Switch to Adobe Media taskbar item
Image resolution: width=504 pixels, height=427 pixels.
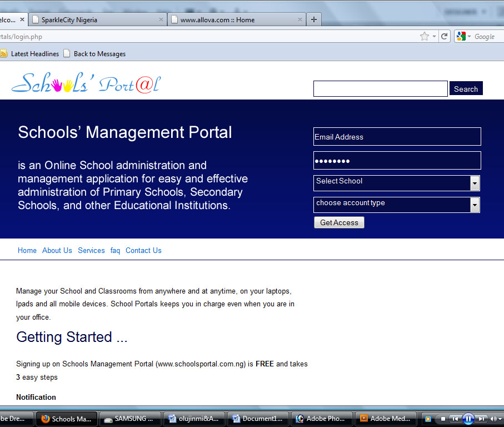(x=386, y=419)
